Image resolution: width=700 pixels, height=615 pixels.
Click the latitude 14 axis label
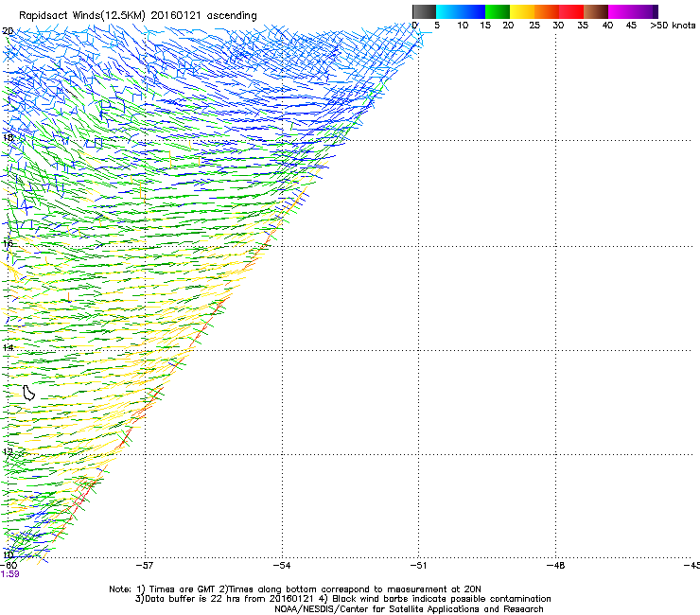coord(8,347)
